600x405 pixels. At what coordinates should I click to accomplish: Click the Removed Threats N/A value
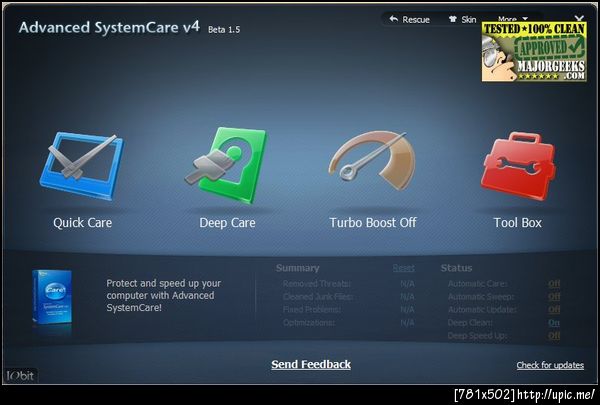(x=407, y=284)
